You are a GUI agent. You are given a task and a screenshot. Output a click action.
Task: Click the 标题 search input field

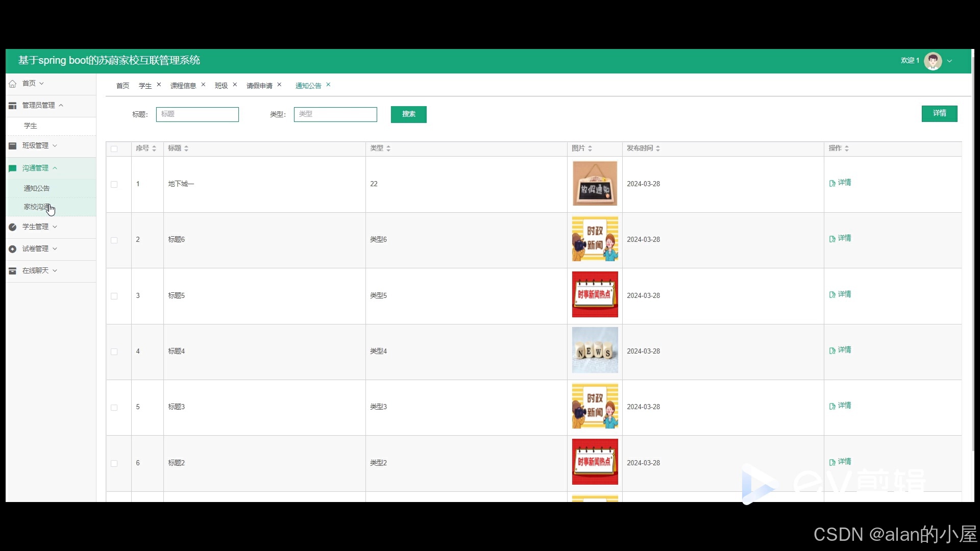(x=198, y=114)
